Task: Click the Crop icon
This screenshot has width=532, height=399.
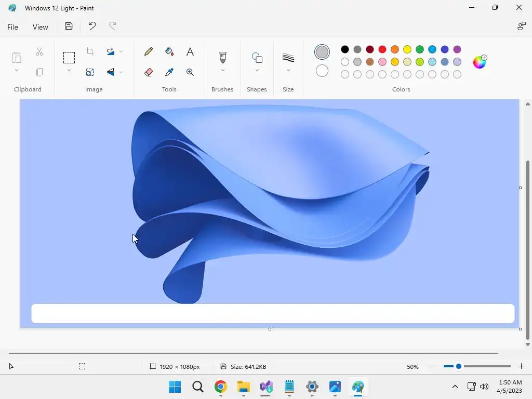Action: click(x=90, y=51)
